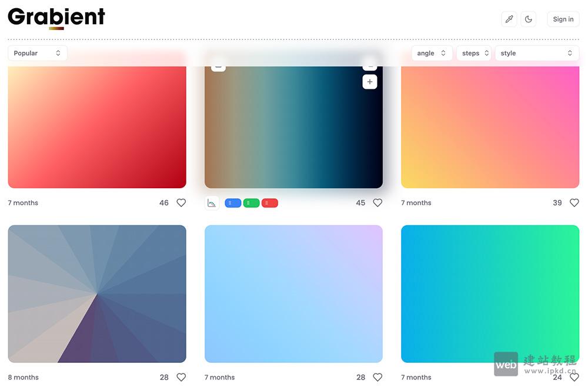Click the Grabient logo
This screenshot has width=588, height=387.
point(56,17)
